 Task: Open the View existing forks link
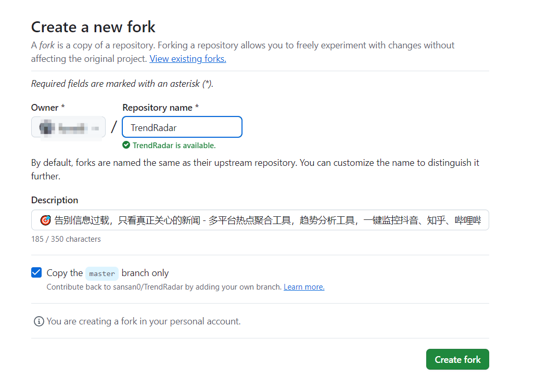coord(188,59)
